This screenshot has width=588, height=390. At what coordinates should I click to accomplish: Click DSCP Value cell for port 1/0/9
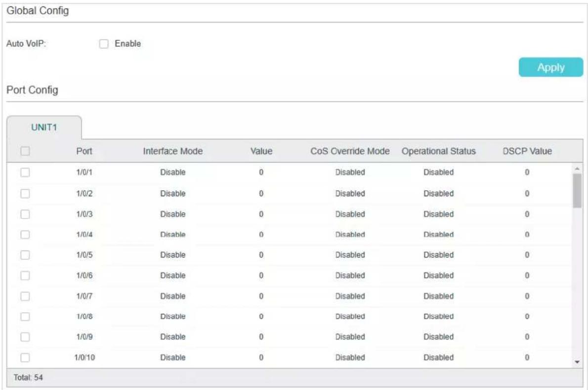click(527, 337)
